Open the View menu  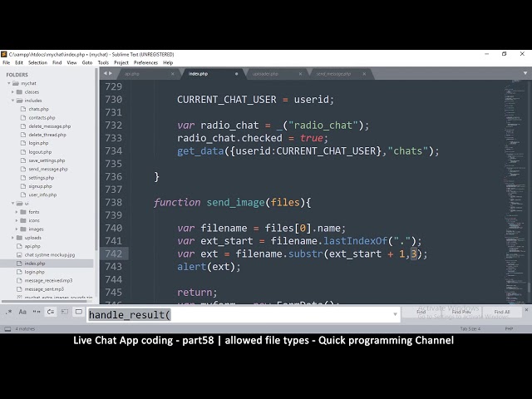point(71,63)
